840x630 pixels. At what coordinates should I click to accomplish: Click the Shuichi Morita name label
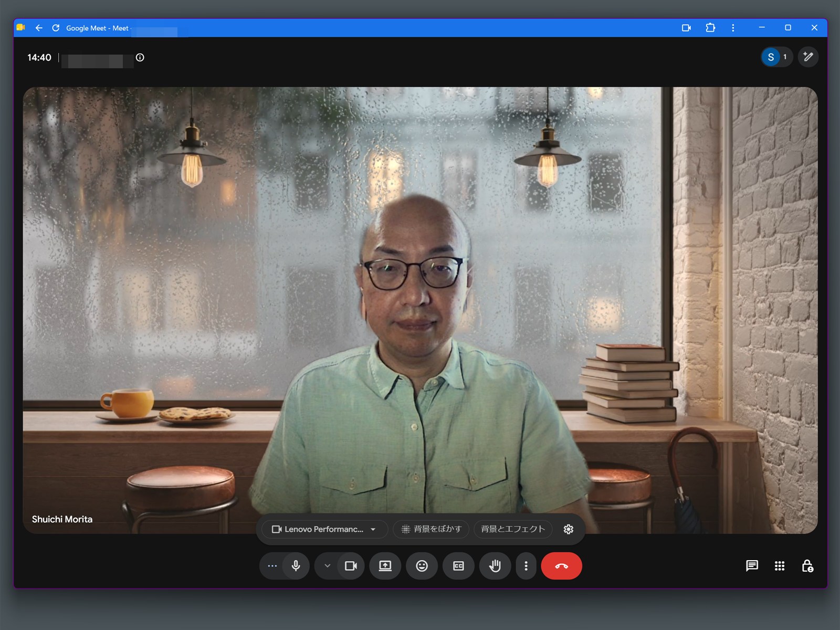point(62,519)
